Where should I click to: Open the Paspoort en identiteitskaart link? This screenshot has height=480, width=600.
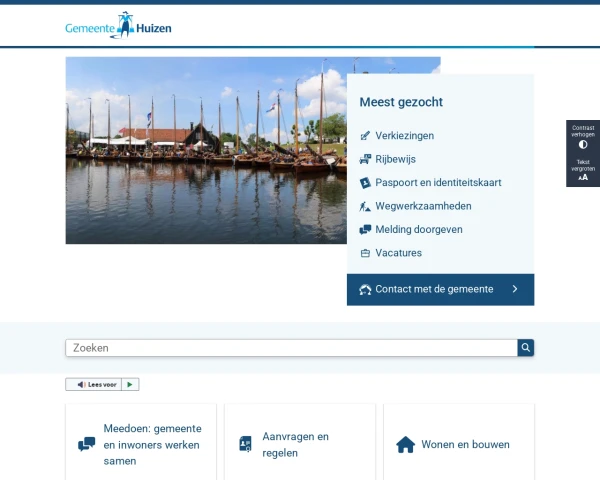pos(438,183)
